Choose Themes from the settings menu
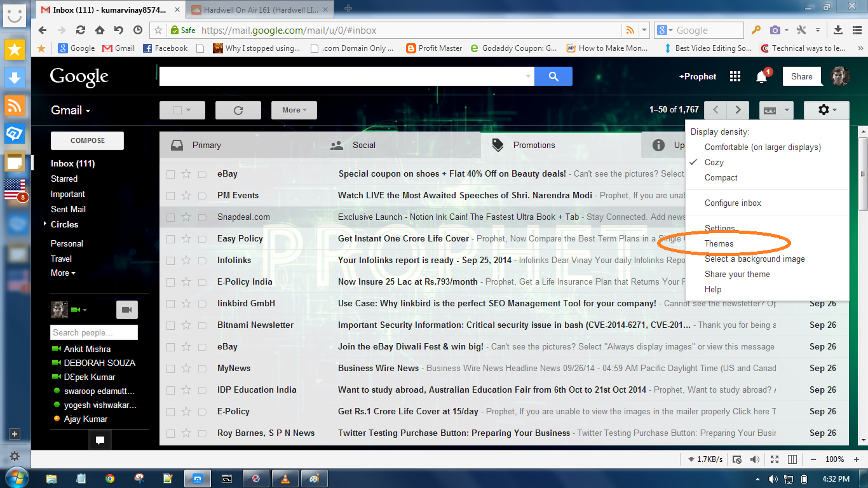Viewport: 868px width, 488px height. (719, 243)
